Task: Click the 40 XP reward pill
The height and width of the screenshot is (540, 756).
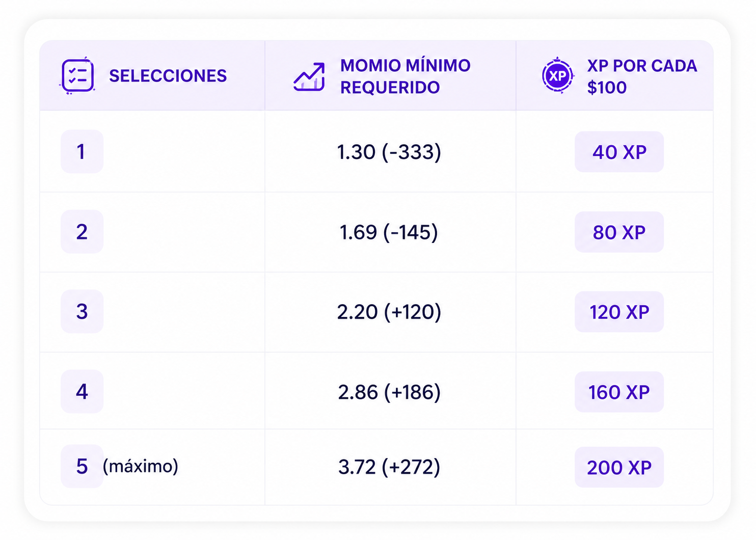Action: click(x=619, y=152)
